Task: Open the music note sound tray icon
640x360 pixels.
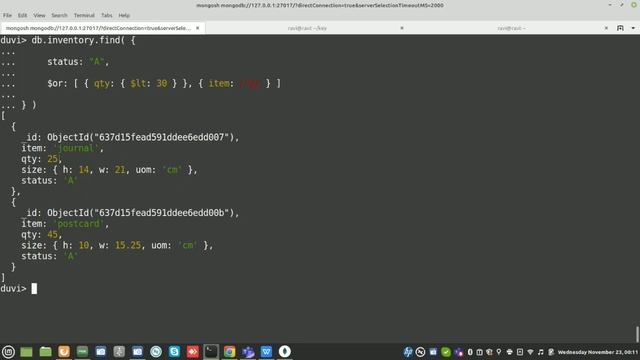Action: click(x=540, y=352)
